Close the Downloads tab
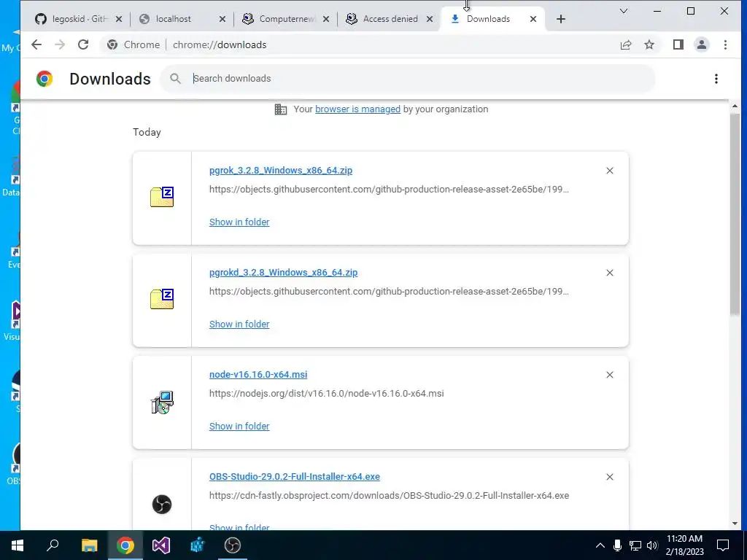 coord(533,19)
